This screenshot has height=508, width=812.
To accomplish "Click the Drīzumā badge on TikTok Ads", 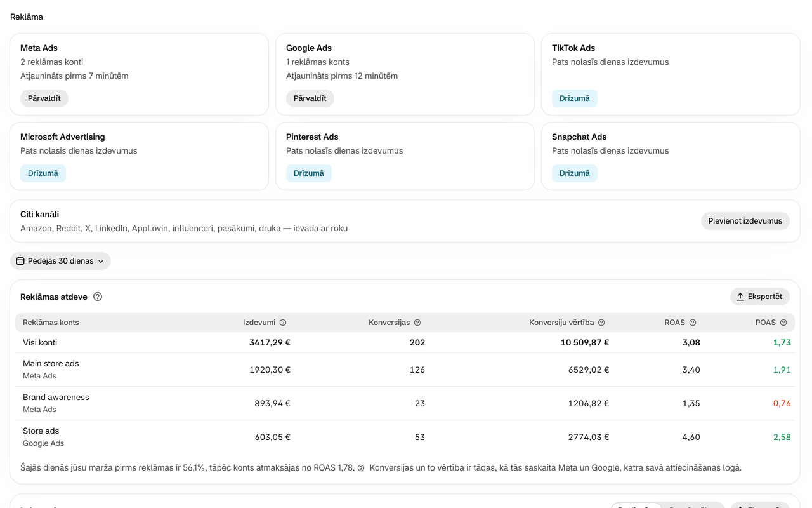I will click(x=575, y=98).
